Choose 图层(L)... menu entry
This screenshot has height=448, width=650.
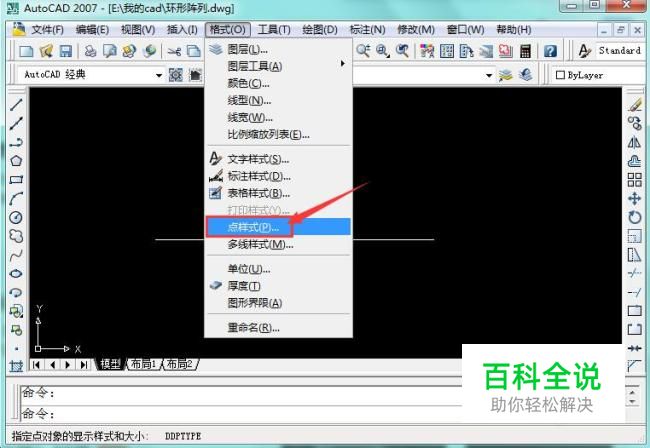click(x=279, y=50)
